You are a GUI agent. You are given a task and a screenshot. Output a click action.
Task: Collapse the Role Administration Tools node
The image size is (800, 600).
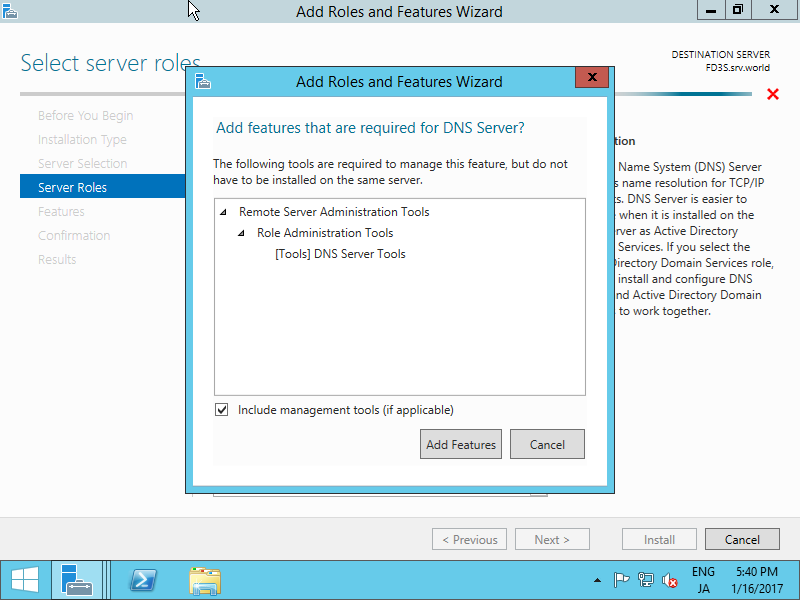click(242, 233)
